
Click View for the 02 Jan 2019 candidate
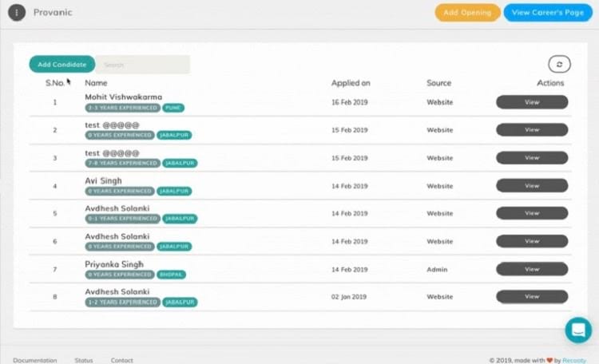click(x=532, y=297)
